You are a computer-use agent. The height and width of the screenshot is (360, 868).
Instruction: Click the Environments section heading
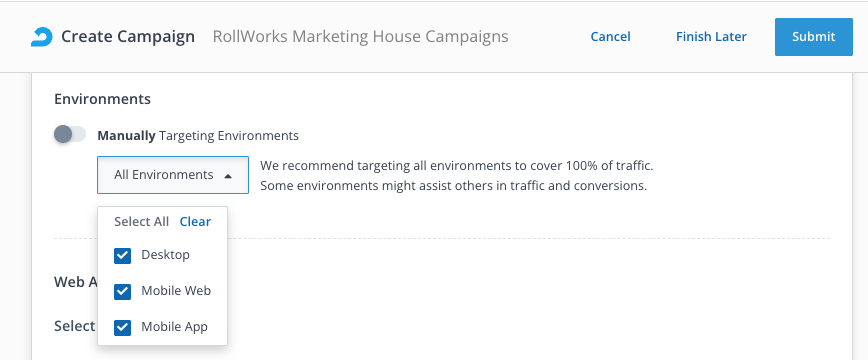(x=102, y=99)
